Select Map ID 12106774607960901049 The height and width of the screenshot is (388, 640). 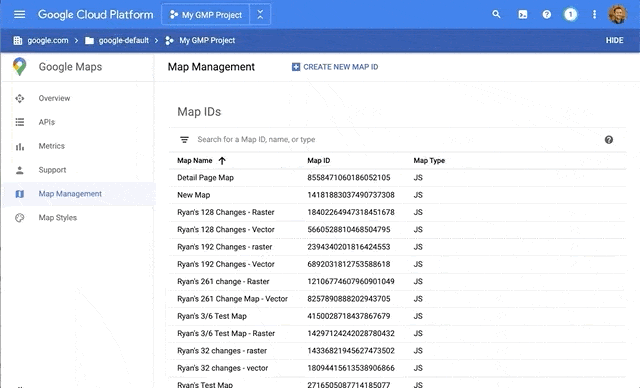click(x=351, y=282)
